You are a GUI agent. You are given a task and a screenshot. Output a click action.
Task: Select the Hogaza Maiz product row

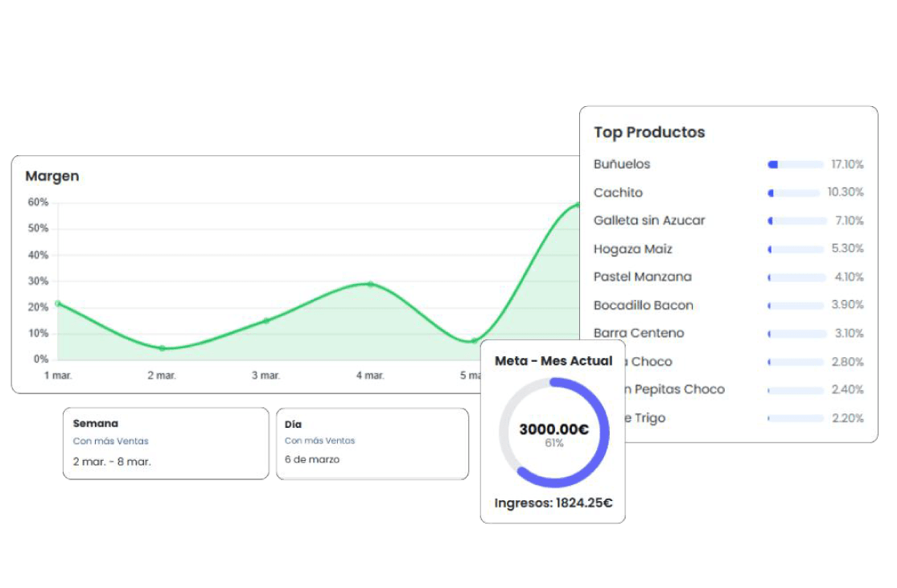tap(633, 249)
